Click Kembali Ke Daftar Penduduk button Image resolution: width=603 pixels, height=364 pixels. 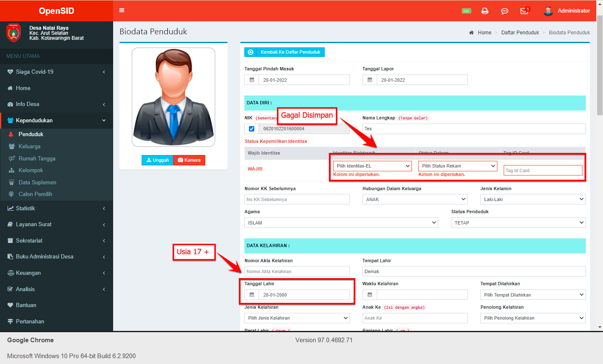click(x=285, y=52)
